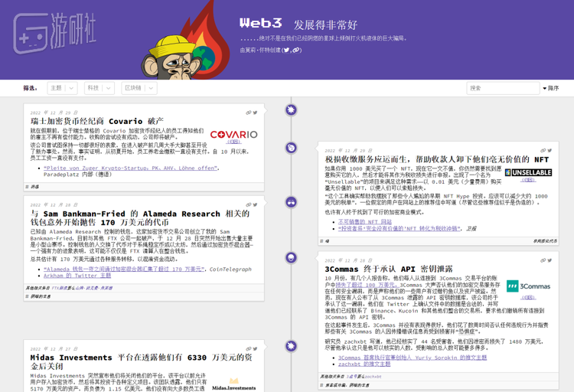Image resolution: width=574 pixels, height=392 pixels.
Task: Click headline 瑞士加密货币经纪商 Covario 破产
Action: pos(97,121)
